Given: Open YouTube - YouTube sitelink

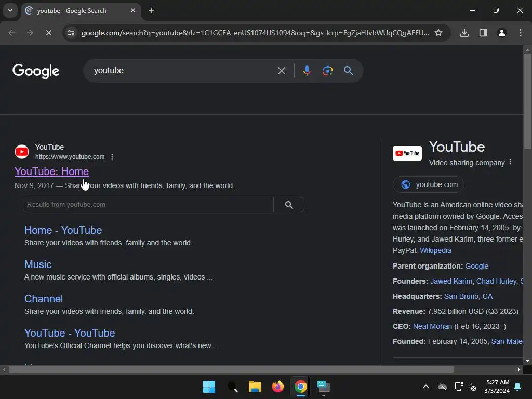Looking at the screenshot, I should pyautogui.click(x=70, y=333).
